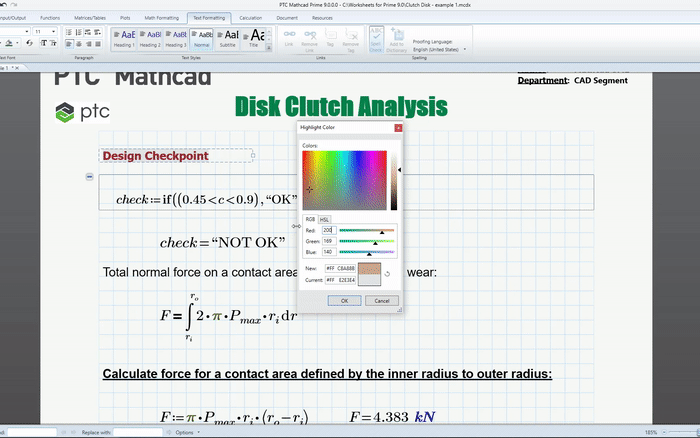This screenshot has height=438, width=700.
Task: Apply the Subtitle text style
Action: 228,39
